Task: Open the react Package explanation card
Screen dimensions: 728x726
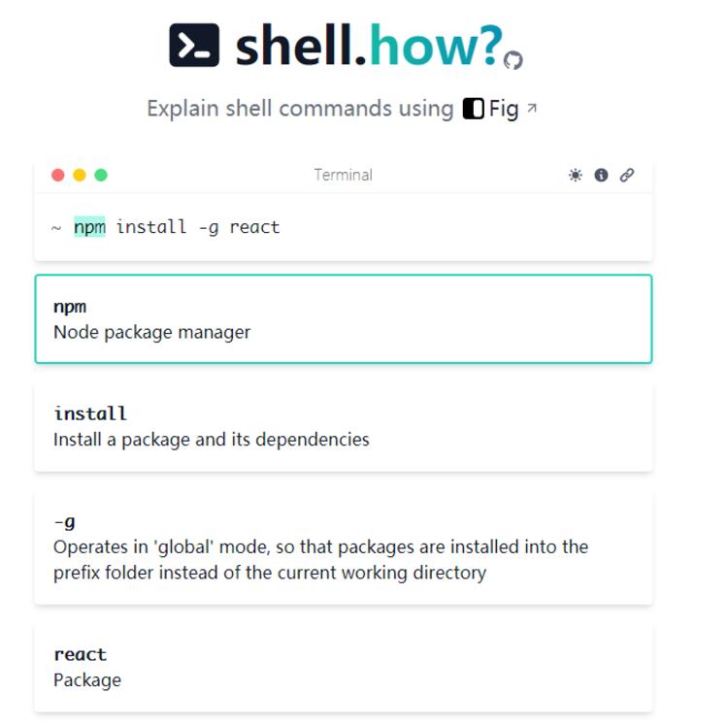Action: click(x=344, y=668)
